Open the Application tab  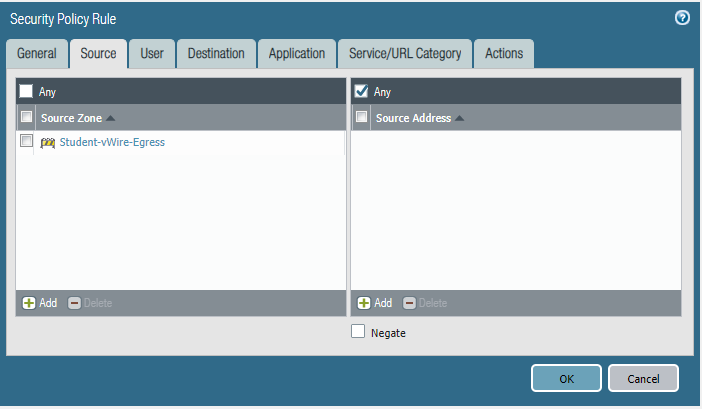[x=297, y=54]
